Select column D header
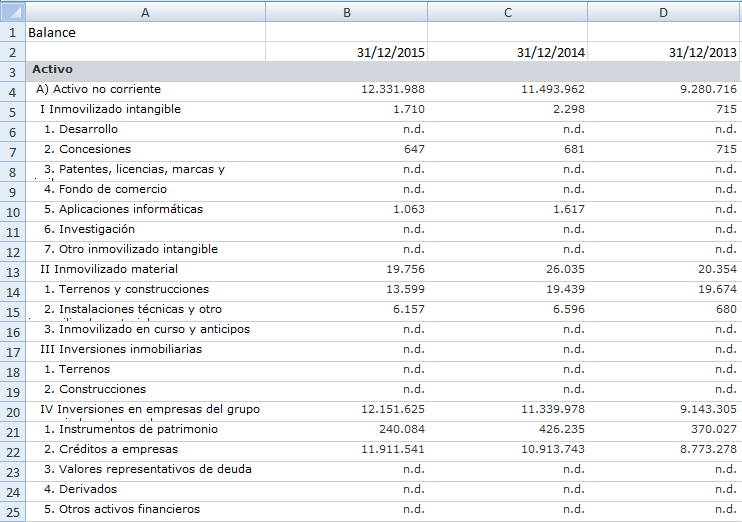 [x=663, y=11]
